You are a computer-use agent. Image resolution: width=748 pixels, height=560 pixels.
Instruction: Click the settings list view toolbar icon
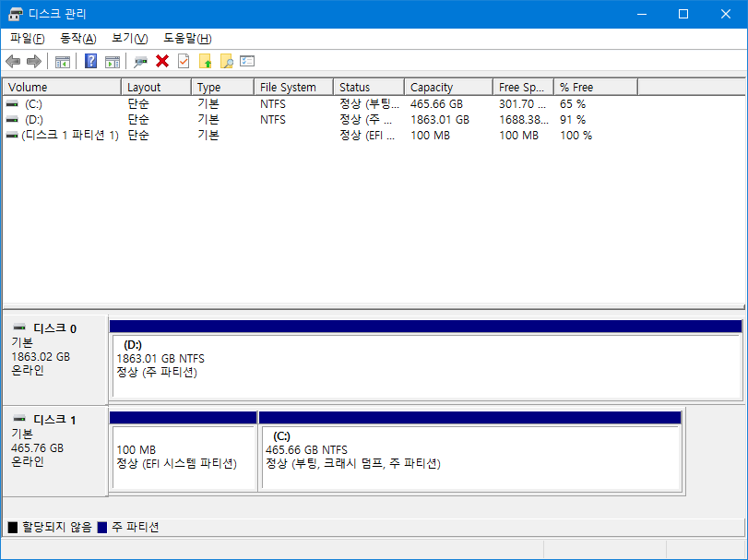tap(247, 61)
